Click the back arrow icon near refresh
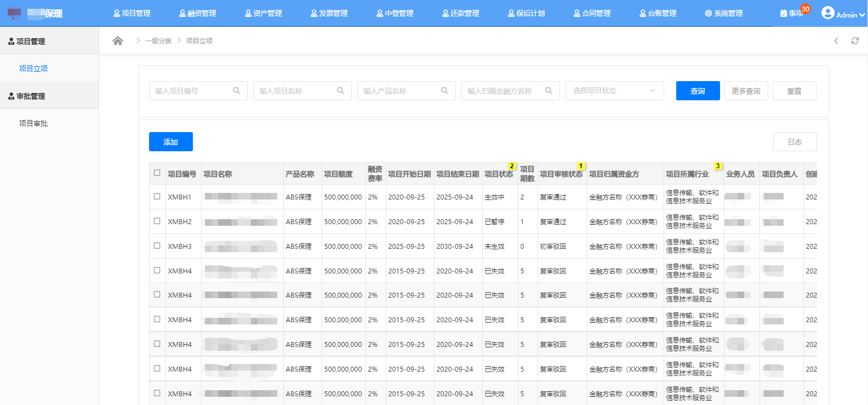The image size is (868, 405). [x=836, y=41]
